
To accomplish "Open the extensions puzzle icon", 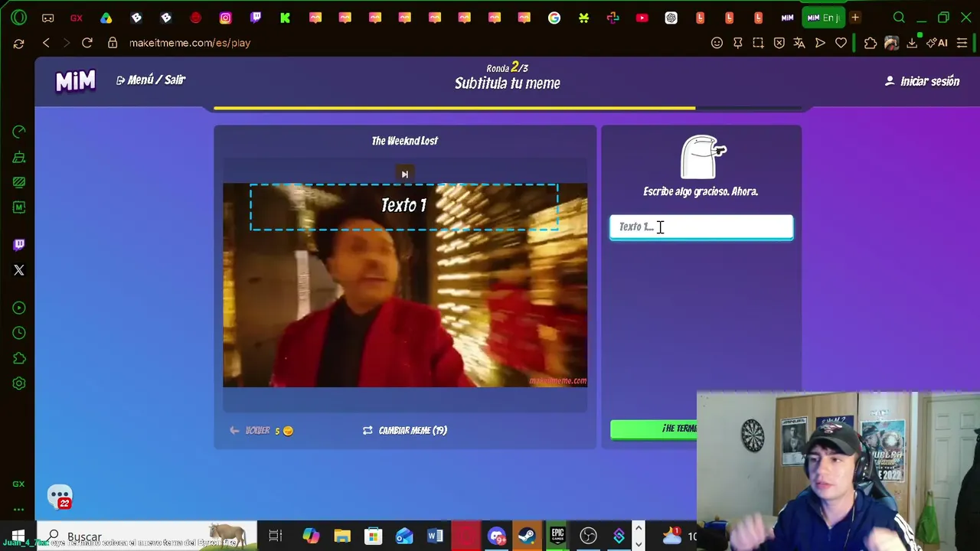I will (x=871, y=43).
